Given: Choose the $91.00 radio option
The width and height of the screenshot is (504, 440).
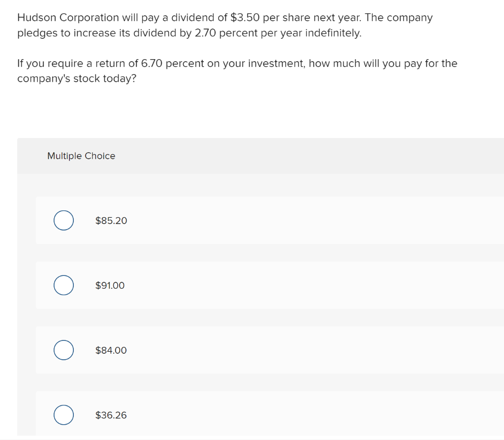Looking at the screenshot, I should tap(63, 285).
